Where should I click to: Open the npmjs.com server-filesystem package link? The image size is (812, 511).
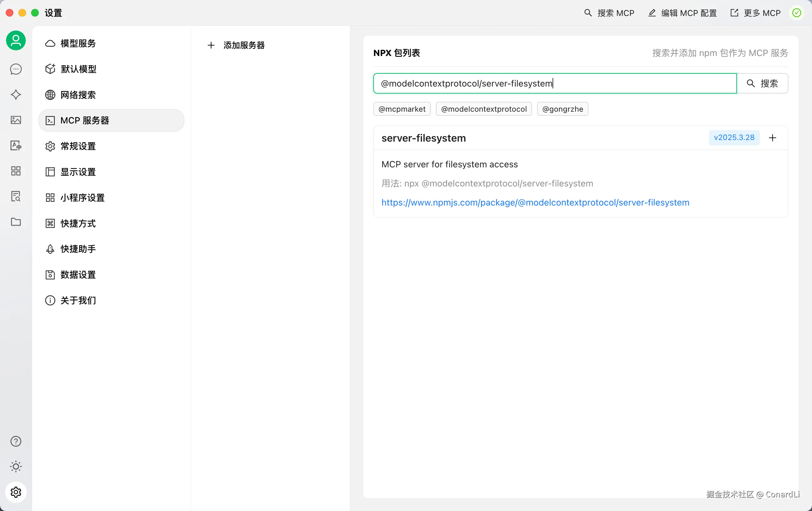point(535,202)
